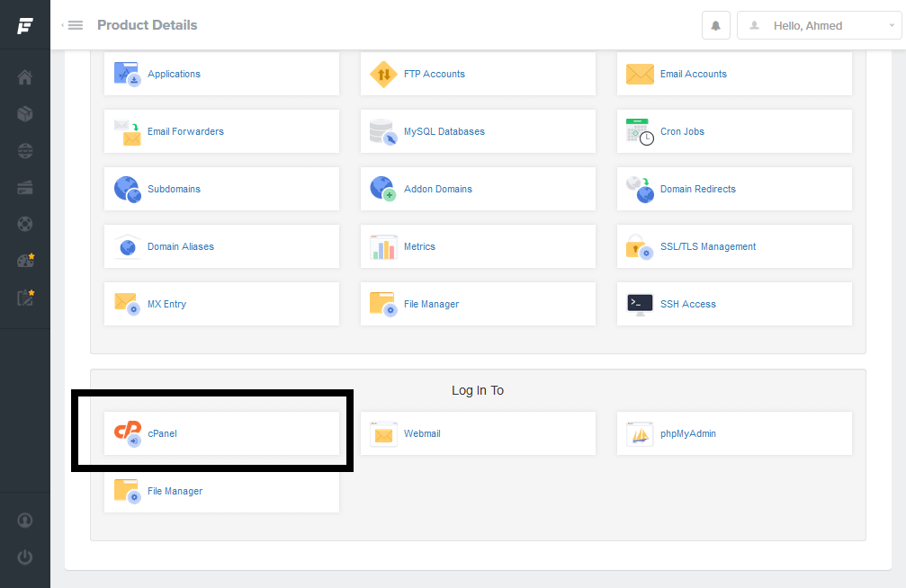The height and width of the screenshot is (588, 906).
Task: Open Email Forwarders link
Action: 185,131
